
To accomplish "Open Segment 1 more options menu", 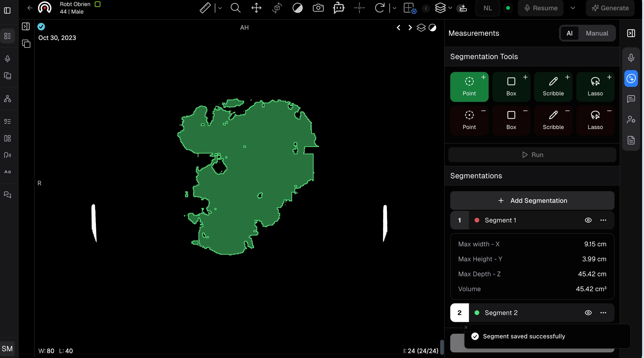I will (603, 220).
